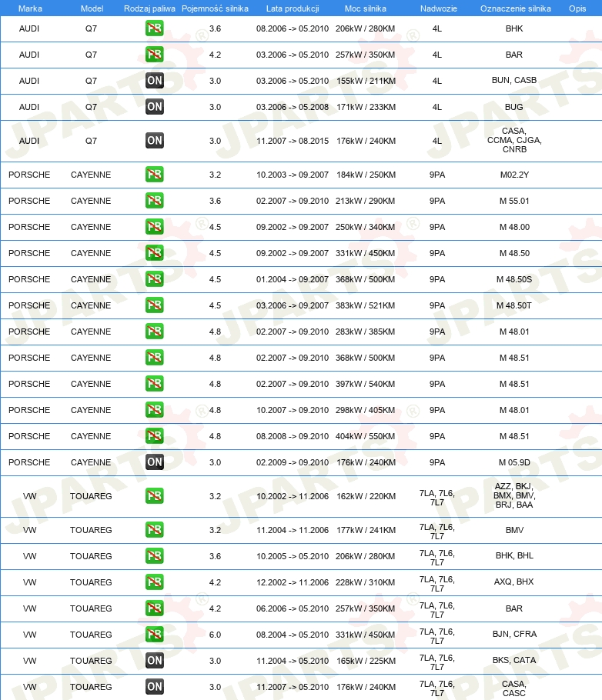Select engine code M 05.9D
The image size is (602, 700).
tap(514, 462)
